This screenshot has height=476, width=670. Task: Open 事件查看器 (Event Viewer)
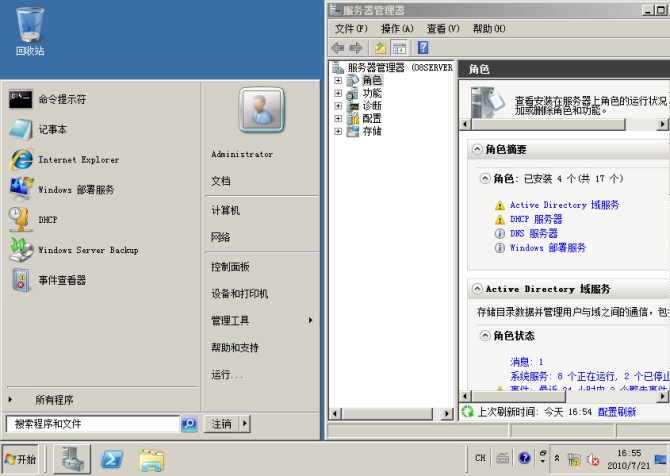pyautogui.click(x=62, y=281)
